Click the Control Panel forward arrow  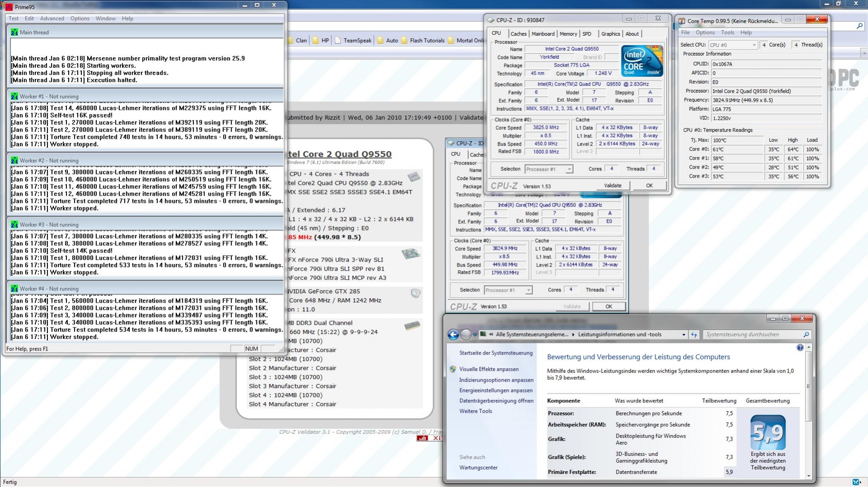(x=466, y=334)
